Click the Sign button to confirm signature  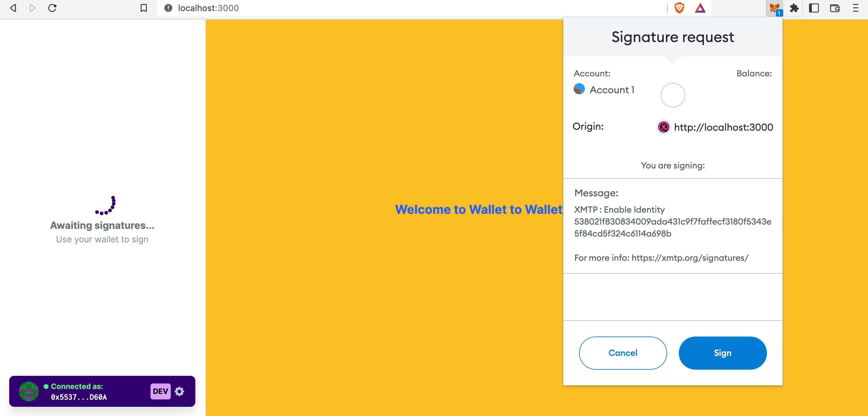(x=722, y=353)
